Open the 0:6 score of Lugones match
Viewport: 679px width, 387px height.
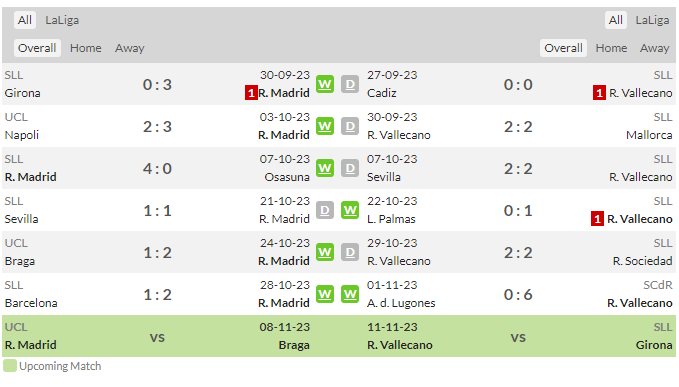518,295
